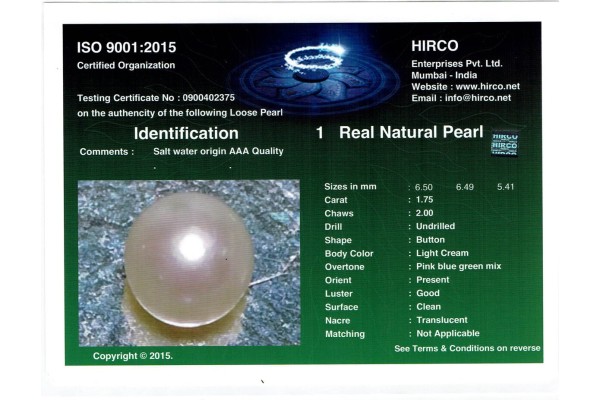Click the 'Drill' label
The image size is (600, 400).
tap(333, 227)
